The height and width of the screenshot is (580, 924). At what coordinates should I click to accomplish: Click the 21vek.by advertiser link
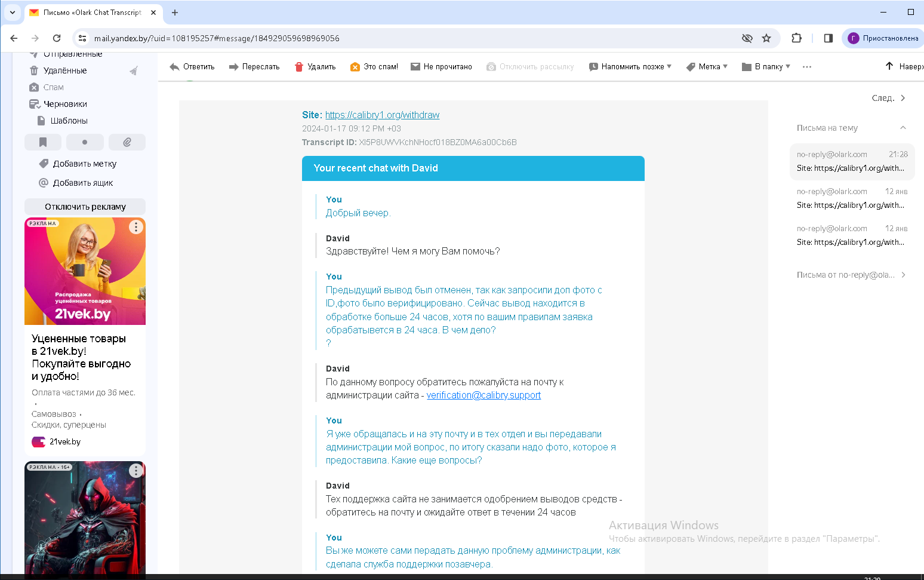tap(64, 442)
